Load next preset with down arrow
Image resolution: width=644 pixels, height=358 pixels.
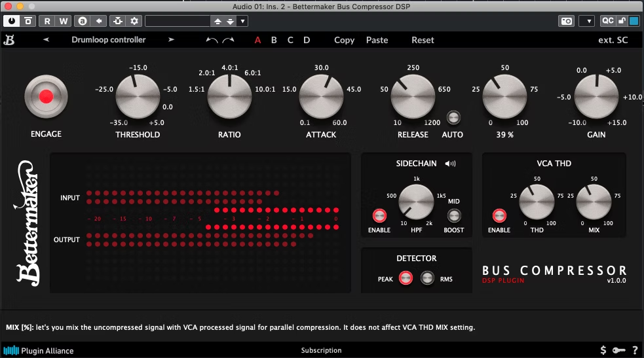(231, 22)
